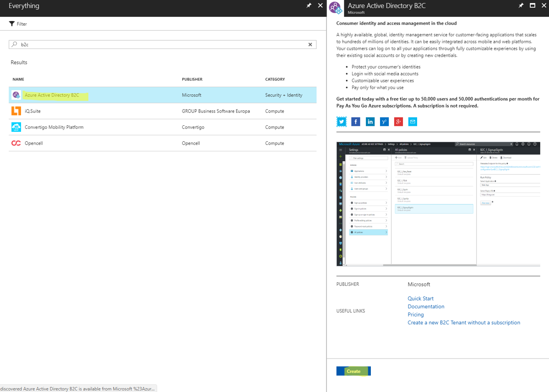Share using the Google Plus icon

(x=398, y=122)
